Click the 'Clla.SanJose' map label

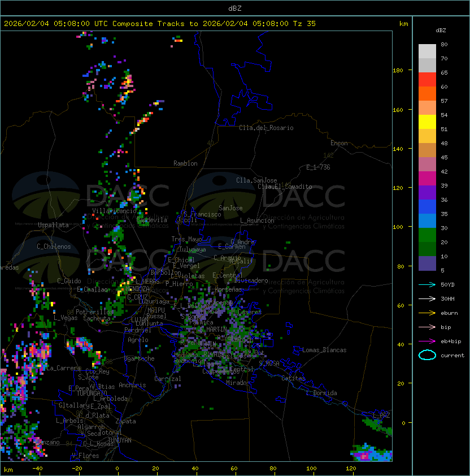point(256,180)
